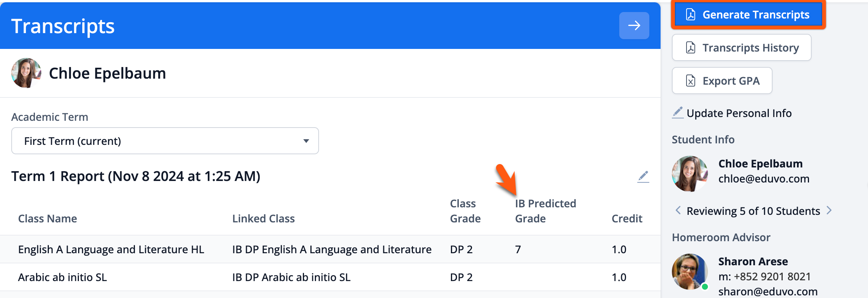Click the arrow icon in Transcripts header
This screenshot has height=298, width=868.
634,26
